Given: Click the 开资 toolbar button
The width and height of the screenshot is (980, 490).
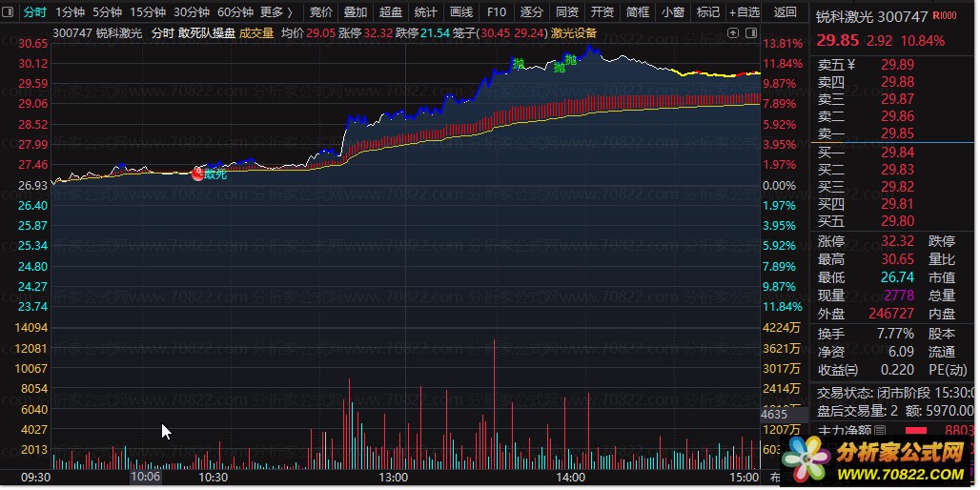Looking at the screenshot, I should [x=602, y=11].
